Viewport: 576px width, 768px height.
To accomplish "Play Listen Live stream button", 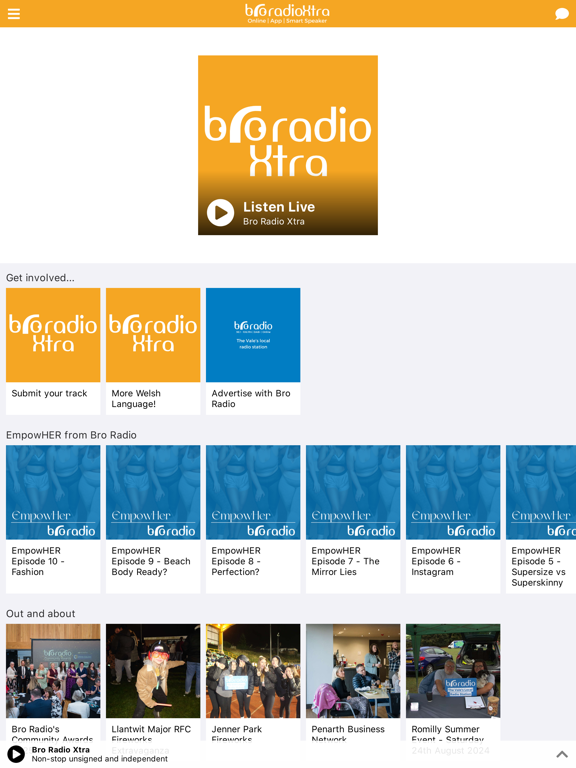I will [x=220, y=213].
